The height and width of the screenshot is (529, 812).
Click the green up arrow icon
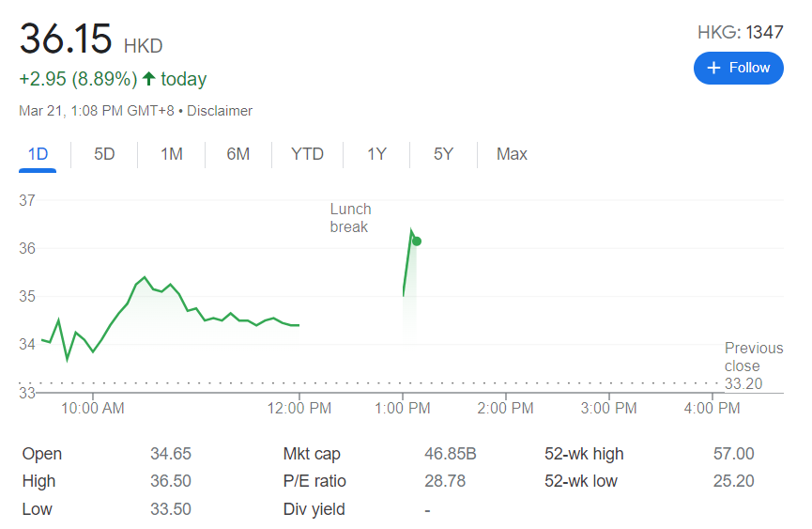tap(148, 79)
